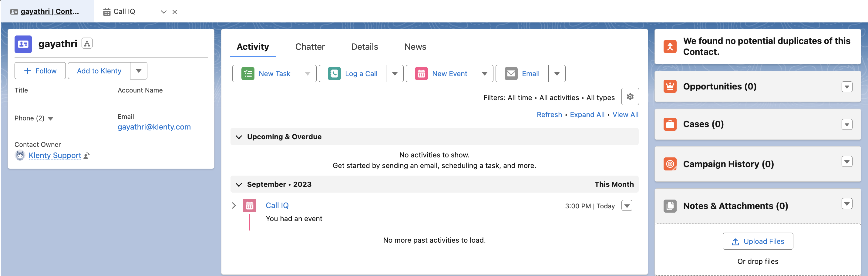This screenshot has height=276, width=868.
Task: Click the '3:00 PM | Today' timestamp
Action: pyautogui.click(x=590, y=206)
